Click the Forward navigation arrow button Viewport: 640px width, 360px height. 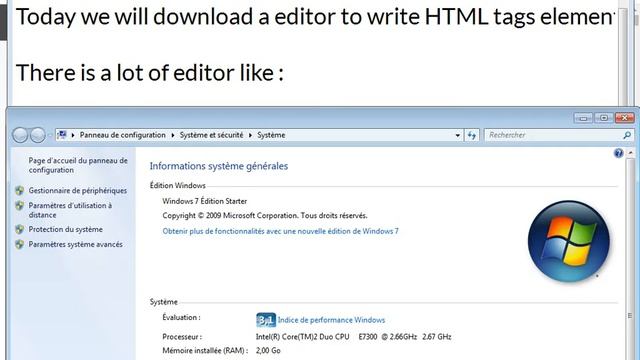[x=38, y=135]
